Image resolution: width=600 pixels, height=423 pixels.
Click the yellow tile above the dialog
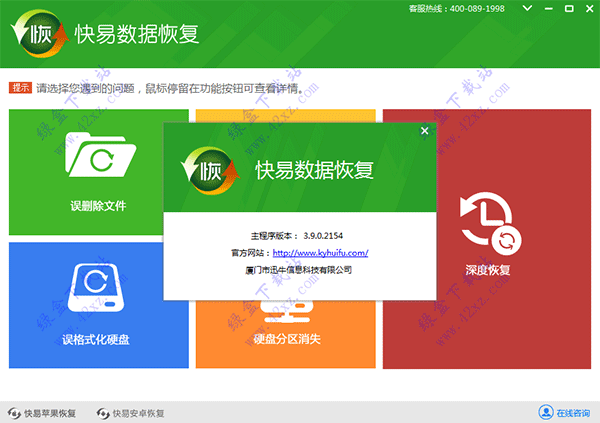[x=286, y=116]
